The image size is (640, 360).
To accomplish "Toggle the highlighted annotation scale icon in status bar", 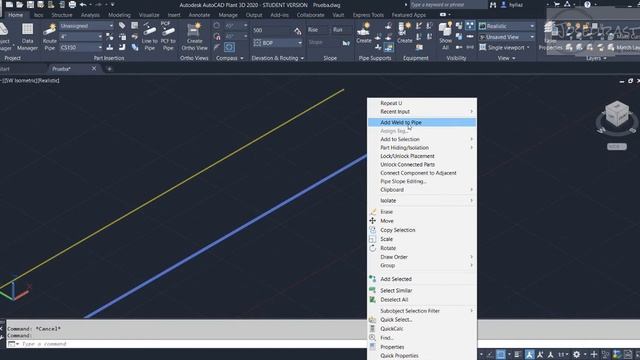I will pyautogui.click(x=529, y=354).
